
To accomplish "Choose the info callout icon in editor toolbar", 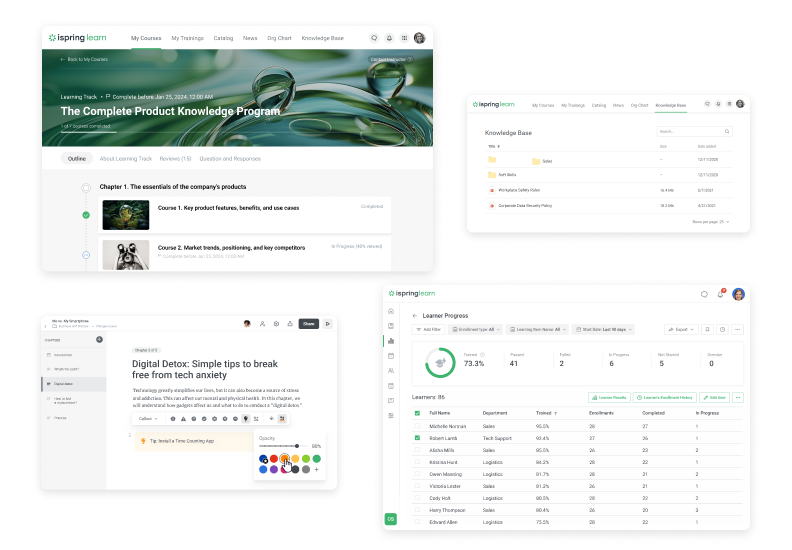I will point(173,419).
